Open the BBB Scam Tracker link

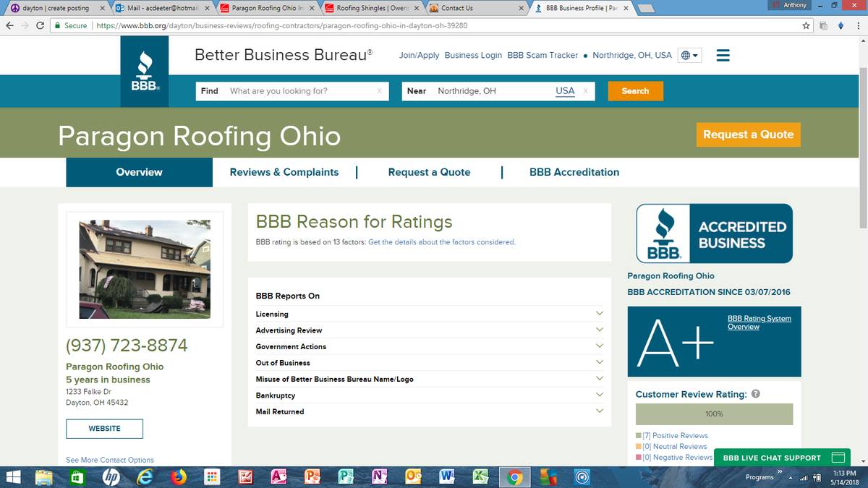542,56
